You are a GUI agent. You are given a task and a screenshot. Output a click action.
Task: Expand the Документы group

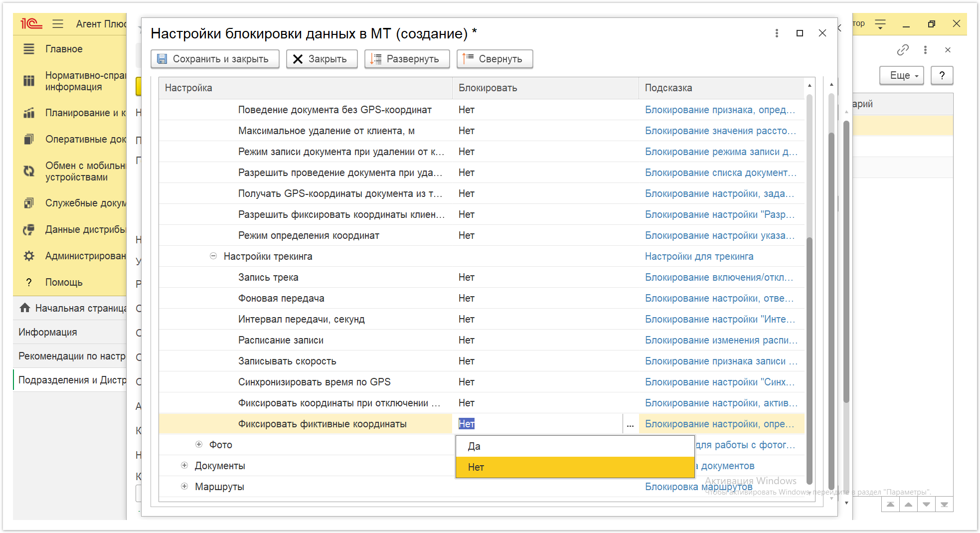point(184,466)
